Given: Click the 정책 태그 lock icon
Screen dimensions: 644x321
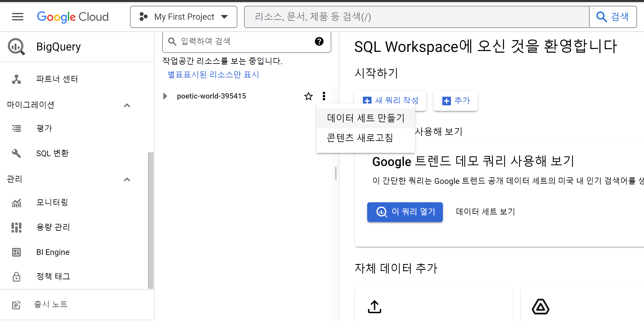Looking at the screenshot, I should pos(16,277).
